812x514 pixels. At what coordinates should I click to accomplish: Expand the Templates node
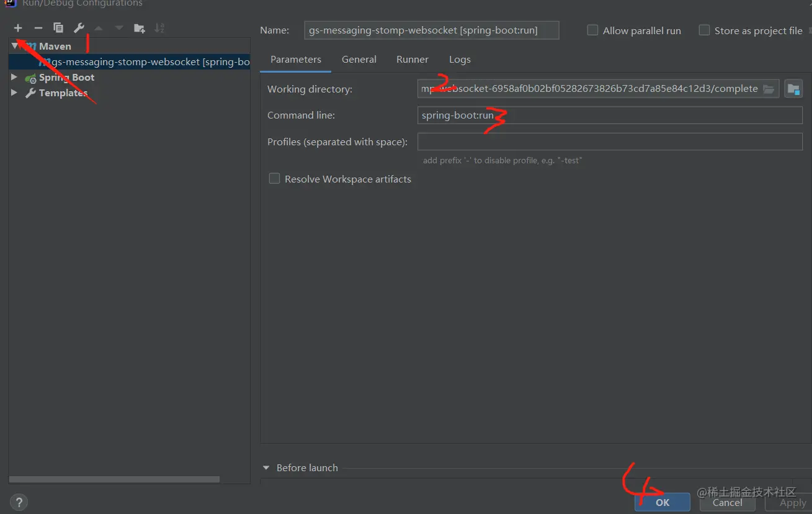(14, 92)
